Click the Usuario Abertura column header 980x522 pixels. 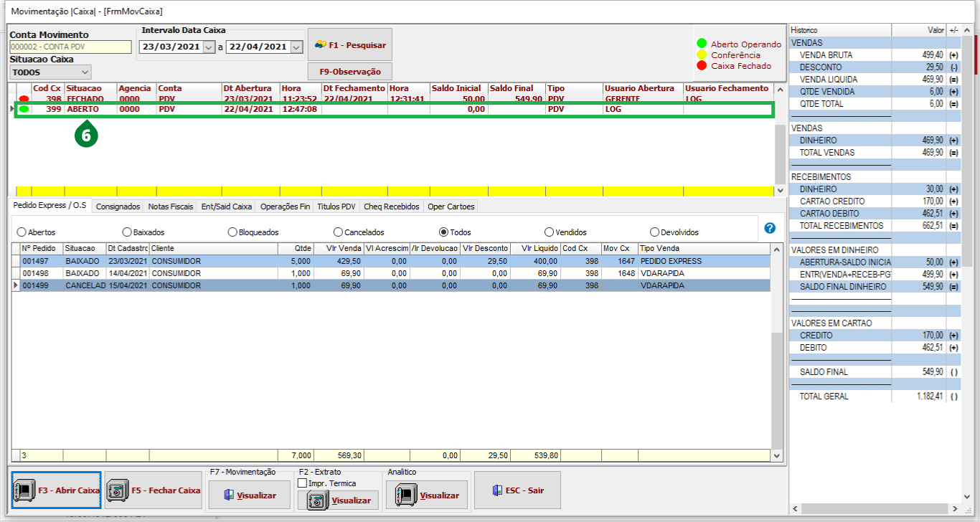point(643,88)
